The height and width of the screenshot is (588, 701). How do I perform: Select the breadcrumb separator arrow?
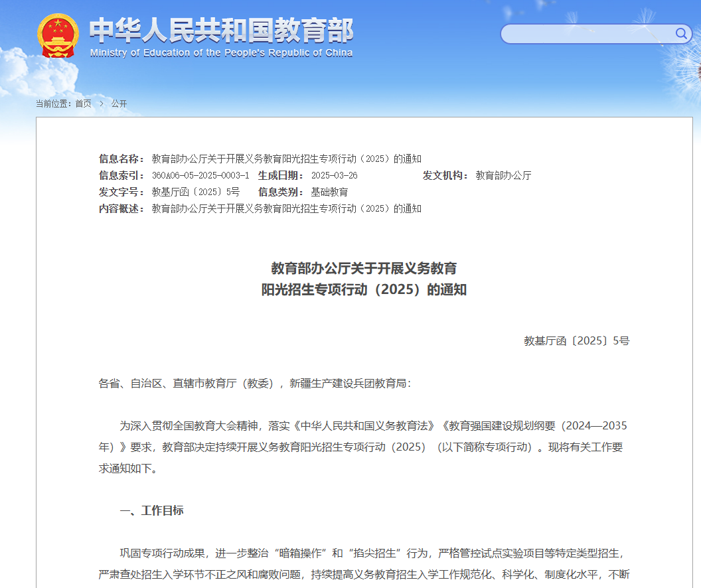[x=101, y=104]
